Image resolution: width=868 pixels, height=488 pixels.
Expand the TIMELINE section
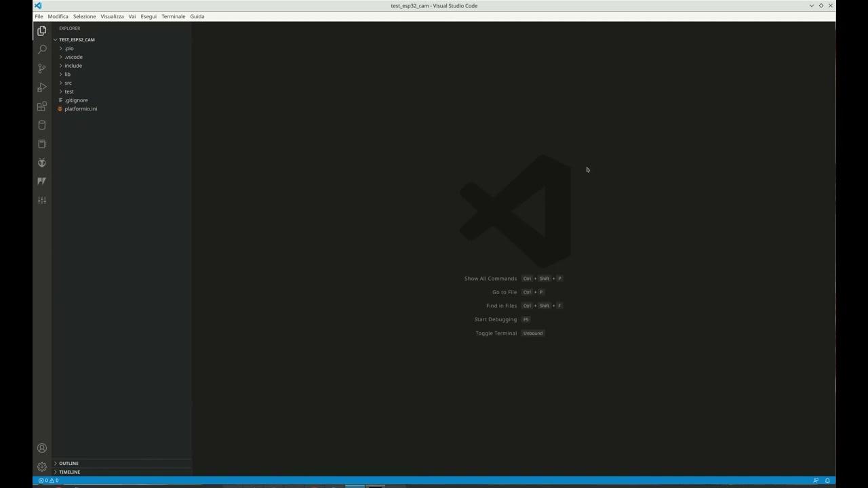click(122, 472)
